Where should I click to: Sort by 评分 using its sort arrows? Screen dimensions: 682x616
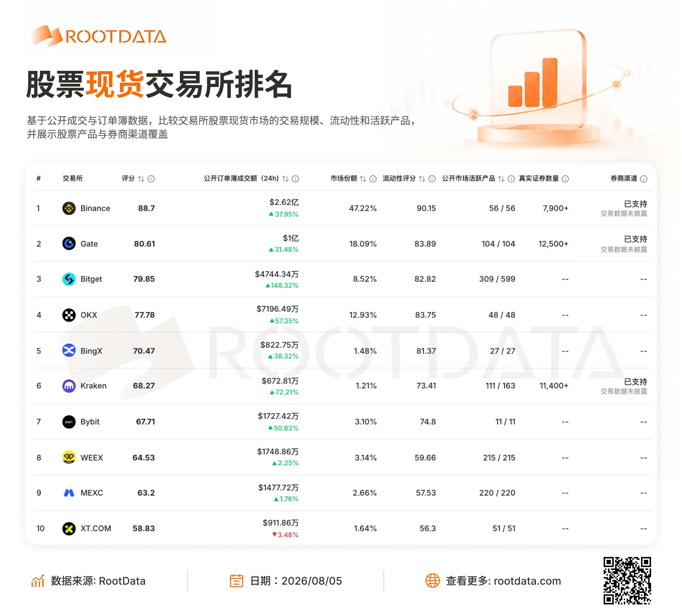click(x=141, y=179)
